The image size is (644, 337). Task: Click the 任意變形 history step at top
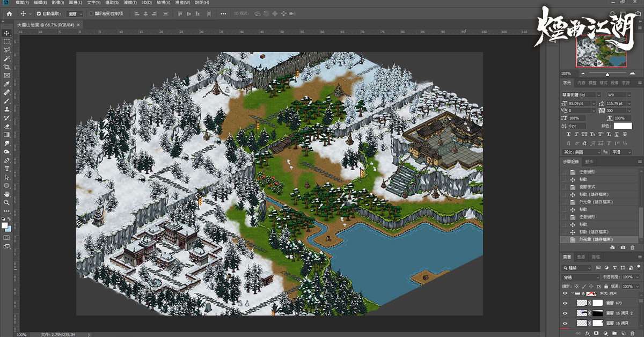[587, 172]
